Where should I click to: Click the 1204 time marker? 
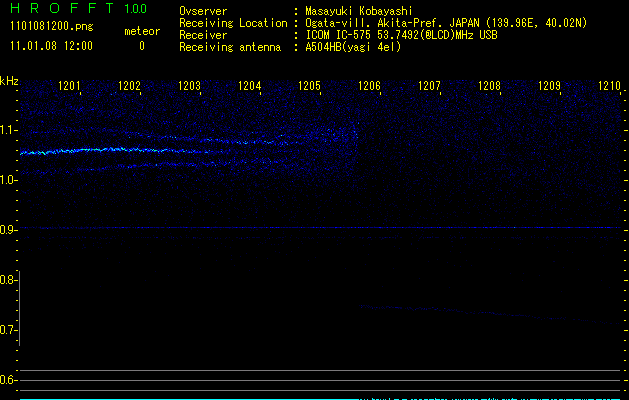tap(250, 86)
